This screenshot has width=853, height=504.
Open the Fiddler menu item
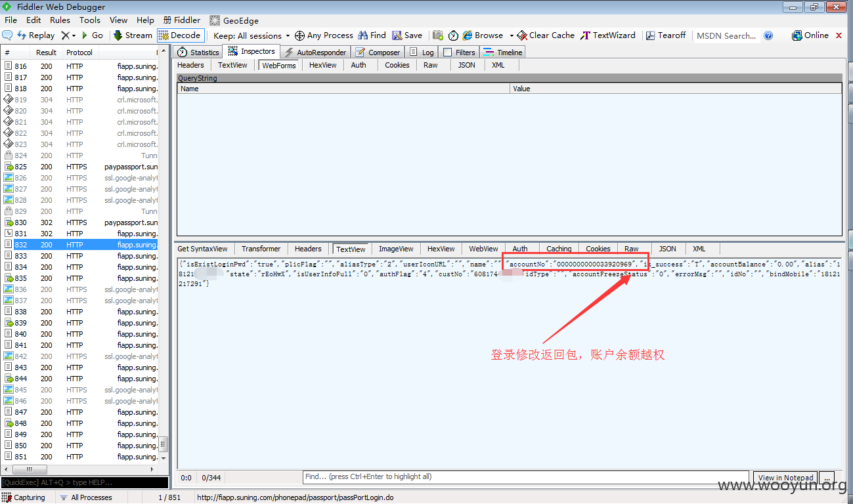click(182, 20)
